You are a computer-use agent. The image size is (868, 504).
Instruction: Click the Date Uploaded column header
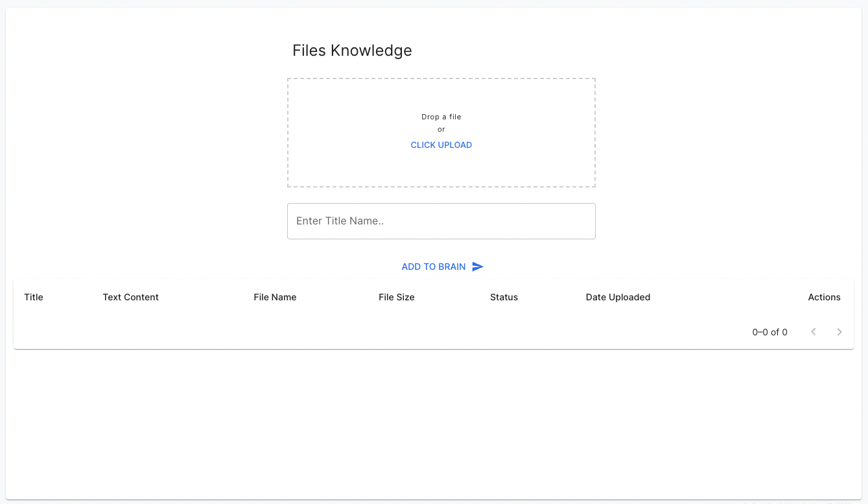(618, 297)
